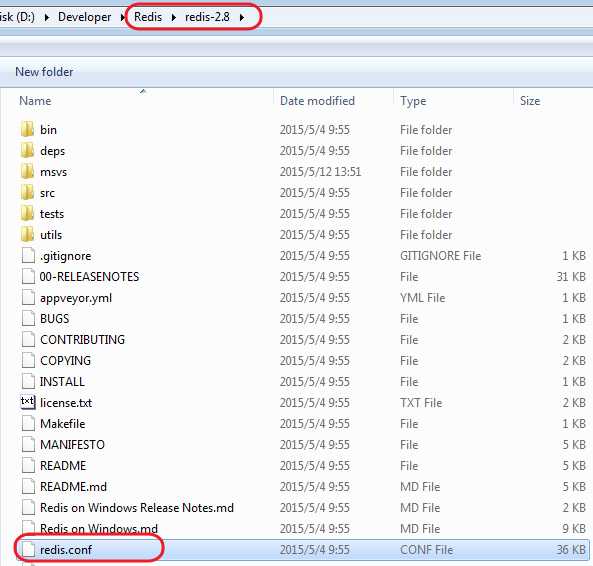Sort files by Size column

coord(530,101)
